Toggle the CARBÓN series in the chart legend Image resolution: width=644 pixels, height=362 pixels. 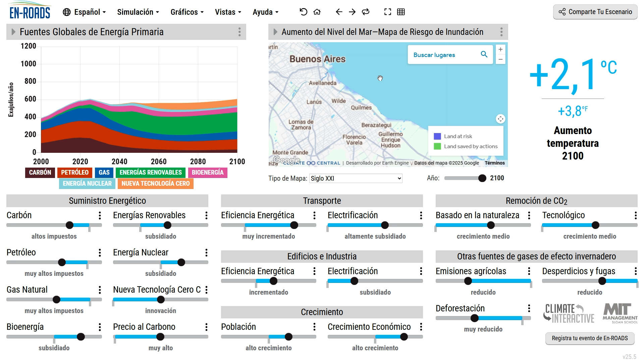40,173
